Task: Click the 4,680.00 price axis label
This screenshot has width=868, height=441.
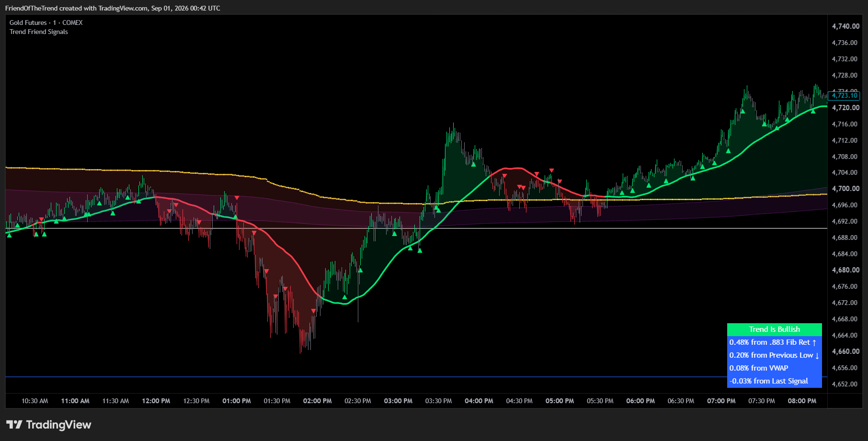Action: tap(845, 270)
